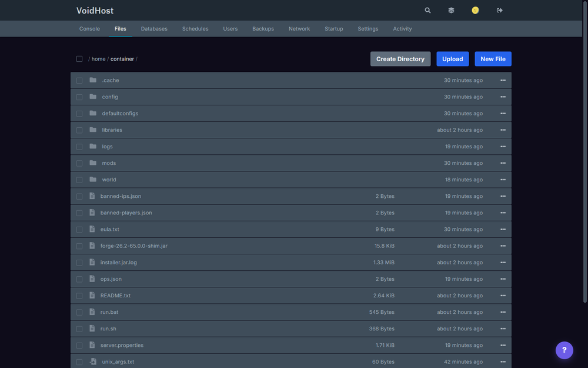Open the ellipsis menu for ops.json
588x368 pixels.
pyautogui.click(x=503, y=279)
